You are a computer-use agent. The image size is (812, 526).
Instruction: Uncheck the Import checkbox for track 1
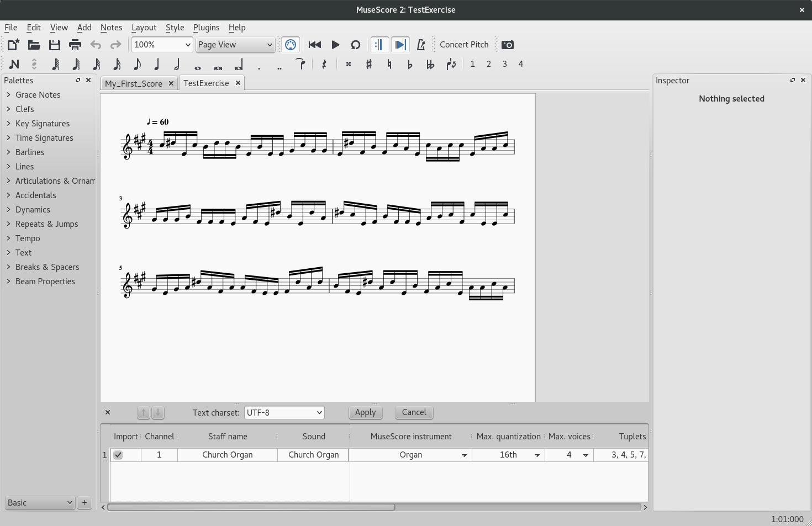point(118,455)
